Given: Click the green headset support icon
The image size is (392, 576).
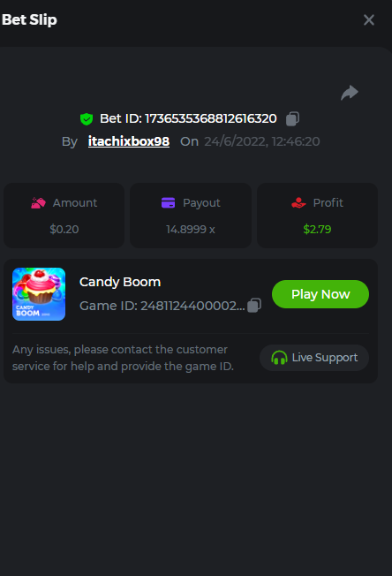Looking at the screenshot, I should (279, 358).
